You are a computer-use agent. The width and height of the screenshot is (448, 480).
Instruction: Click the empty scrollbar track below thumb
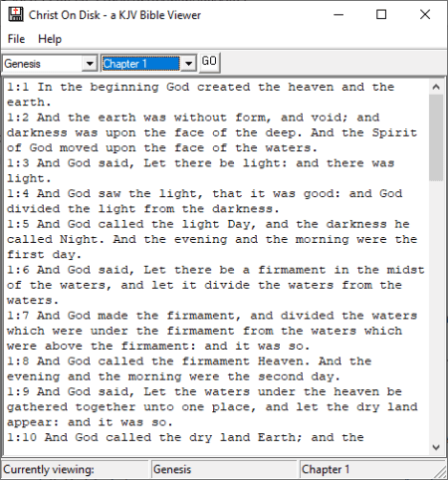pyautogui.click(x=436, y=311)
